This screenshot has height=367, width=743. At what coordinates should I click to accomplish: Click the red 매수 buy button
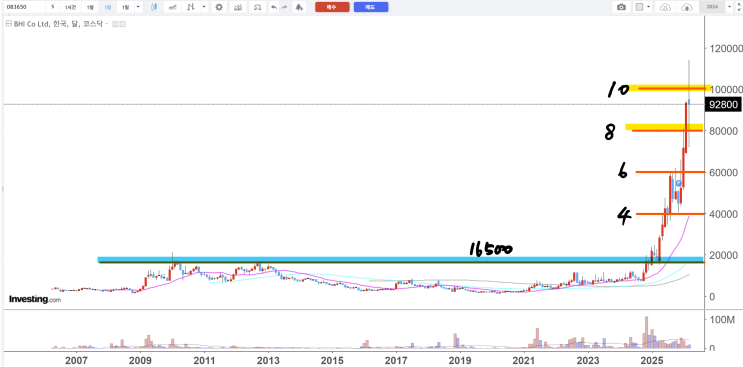coord(332,7)
